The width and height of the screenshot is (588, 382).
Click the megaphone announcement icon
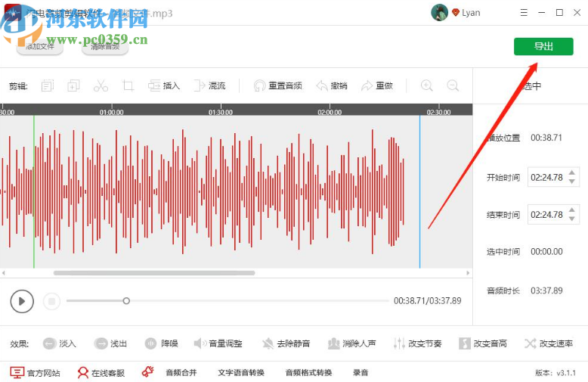point(147,372)
